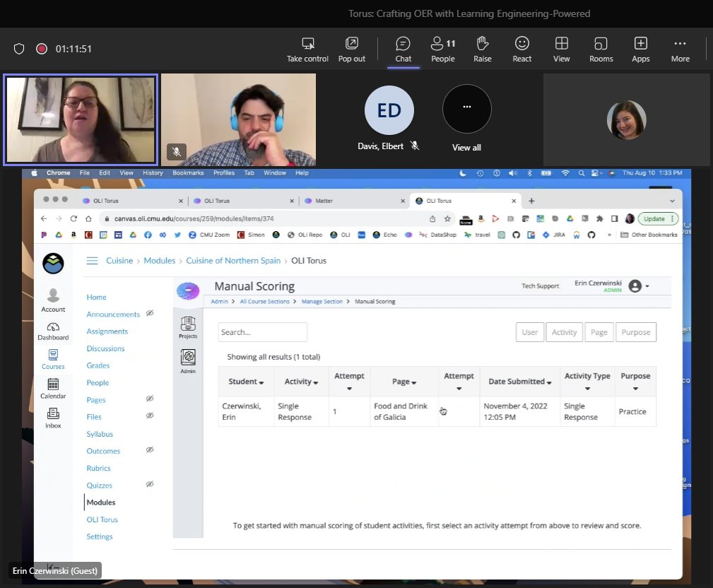Reload the Chrome page
713x588 pixels.
point(73,219)
